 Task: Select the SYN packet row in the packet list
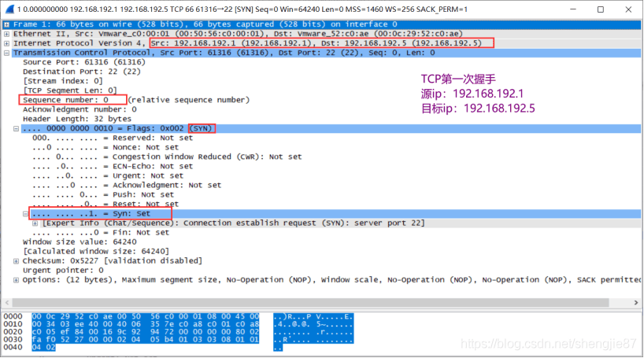click(236, 8)
